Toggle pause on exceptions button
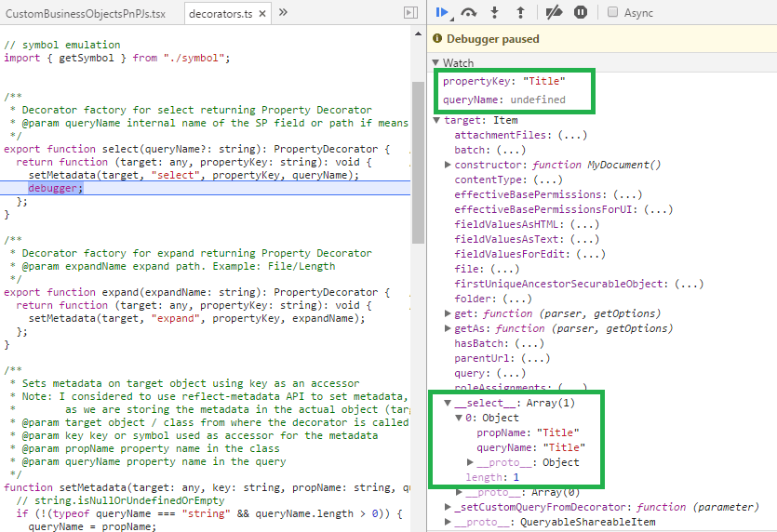 pos(581,12)
